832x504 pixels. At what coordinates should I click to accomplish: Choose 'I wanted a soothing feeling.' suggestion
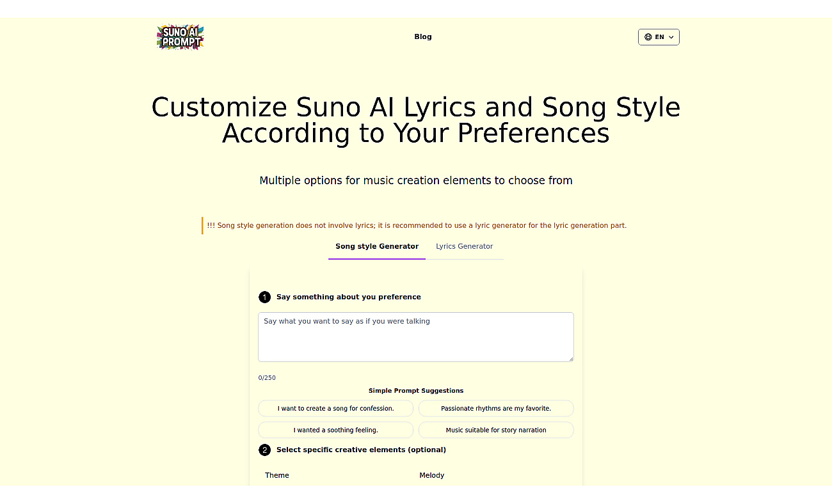pyautogui.click(x=336, y=430)
